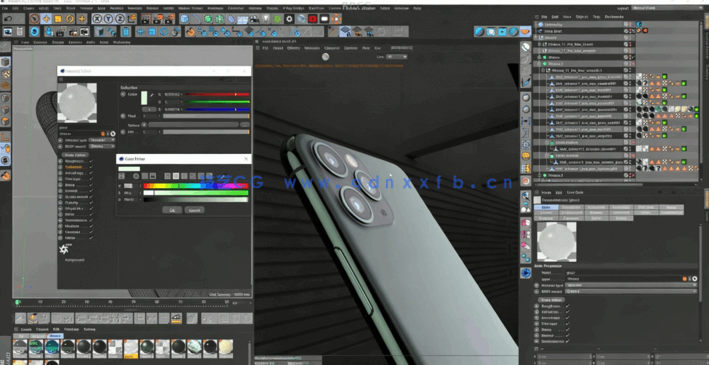Screen dimensions: 709x365
Task: Toggle the X axis lock
Action: coord(97,19)
